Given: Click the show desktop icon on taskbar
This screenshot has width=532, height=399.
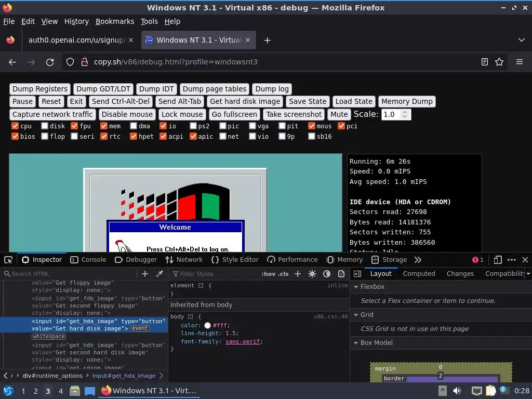Looking at the screenshot, I should [x=90, y=391].
